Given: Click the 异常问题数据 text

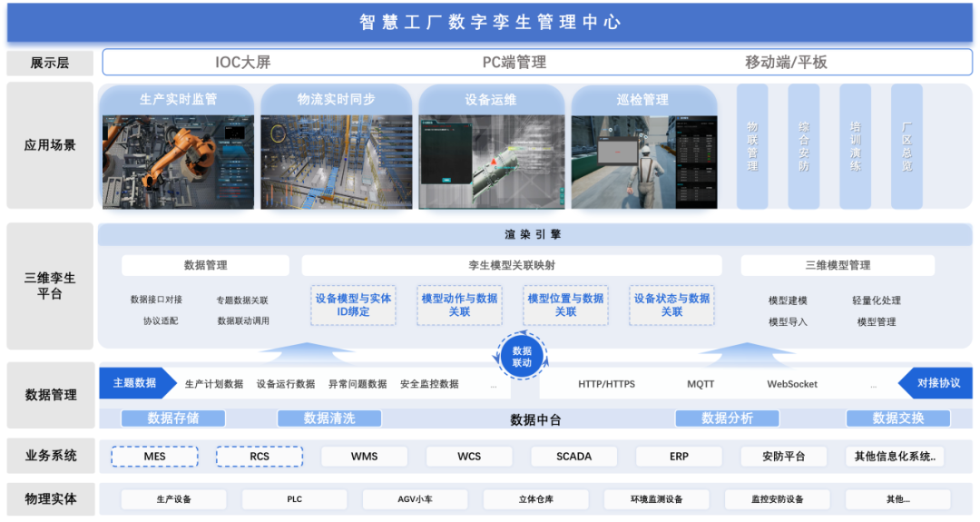Looking at the screenshot, I should (x=358, y=384).
